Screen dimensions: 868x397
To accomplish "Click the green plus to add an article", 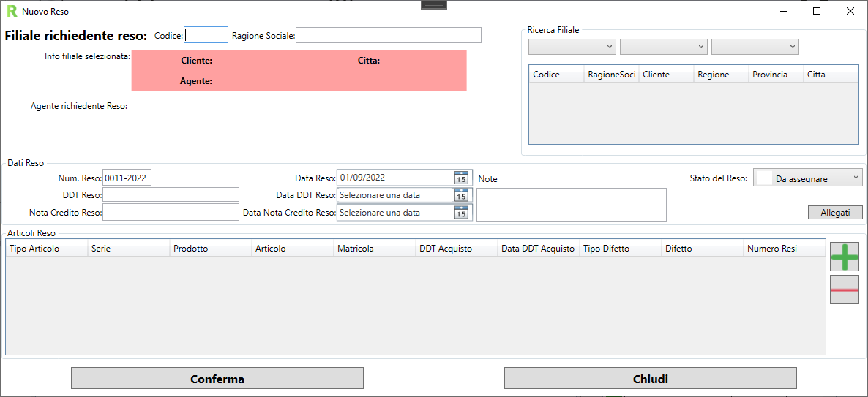I will tap(844, 257).
